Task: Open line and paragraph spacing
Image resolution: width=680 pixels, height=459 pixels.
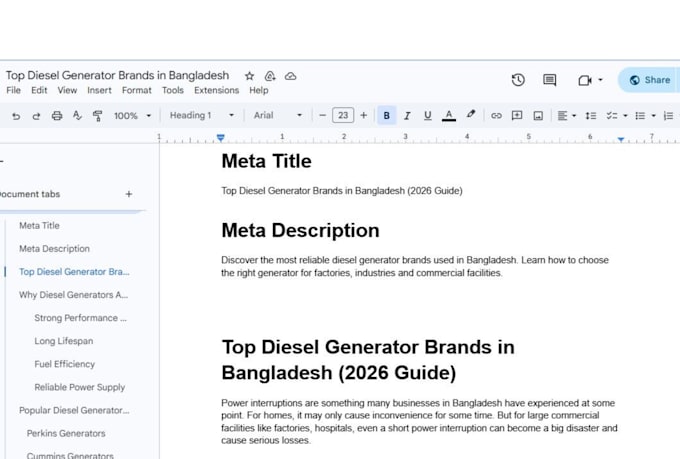Action: [591, 116]
